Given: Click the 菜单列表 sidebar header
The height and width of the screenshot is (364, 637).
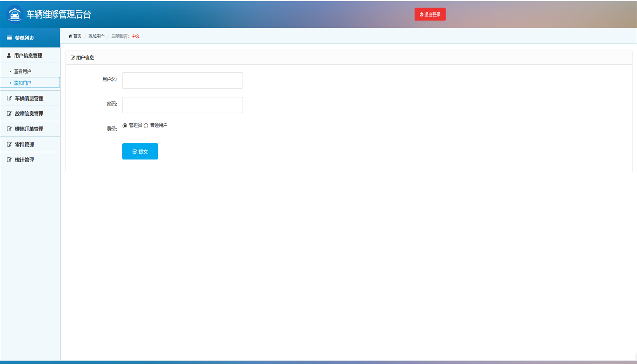Looking at the screenshot, I should (30, 38).
